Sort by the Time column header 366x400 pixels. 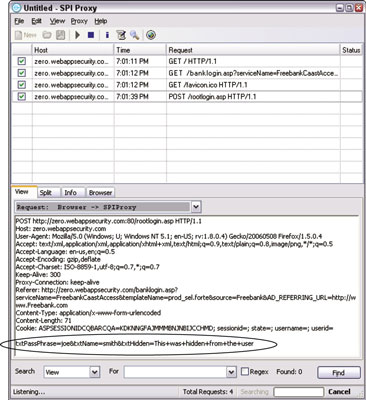(x=140, y=50)
